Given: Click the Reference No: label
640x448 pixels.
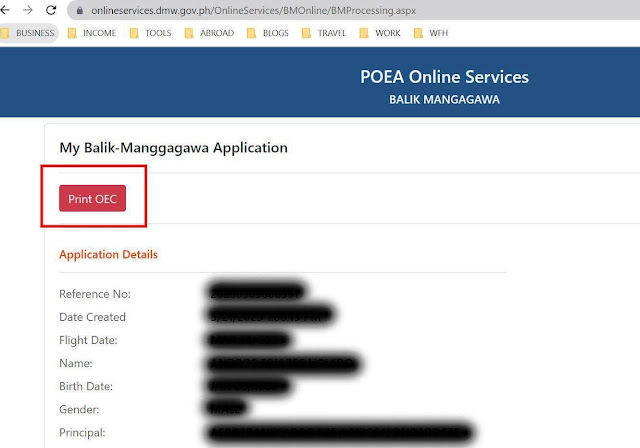Looking at the screenshot, I should pos(95,294).
